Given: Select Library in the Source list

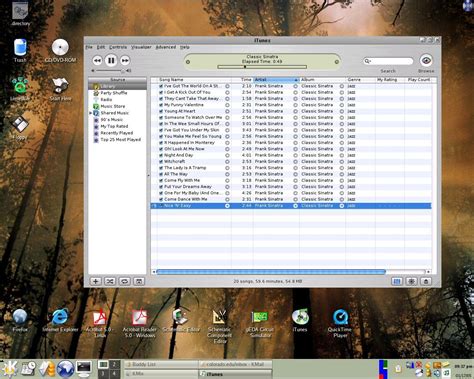Looking at the screenshot, I should (117, 86).
